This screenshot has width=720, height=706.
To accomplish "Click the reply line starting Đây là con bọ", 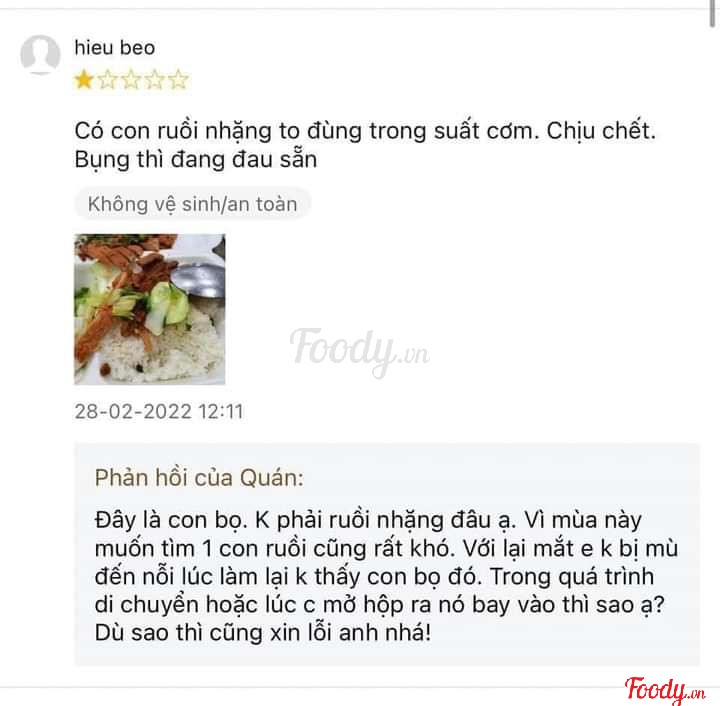I will (368, 521).
